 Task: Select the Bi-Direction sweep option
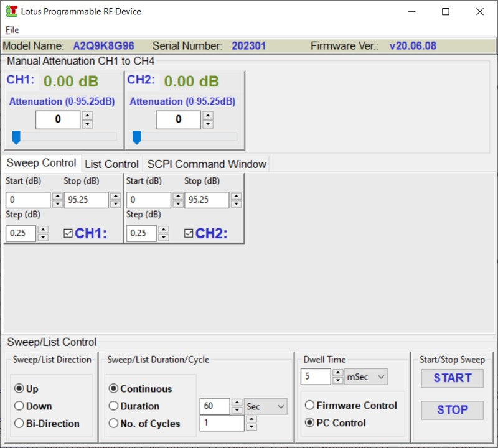click(19, 424)
